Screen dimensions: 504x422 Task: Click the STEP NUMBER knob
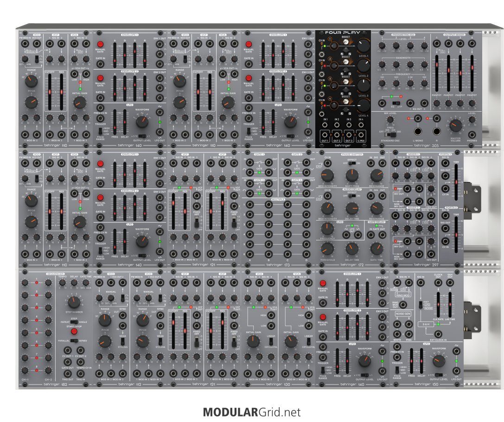74,302
